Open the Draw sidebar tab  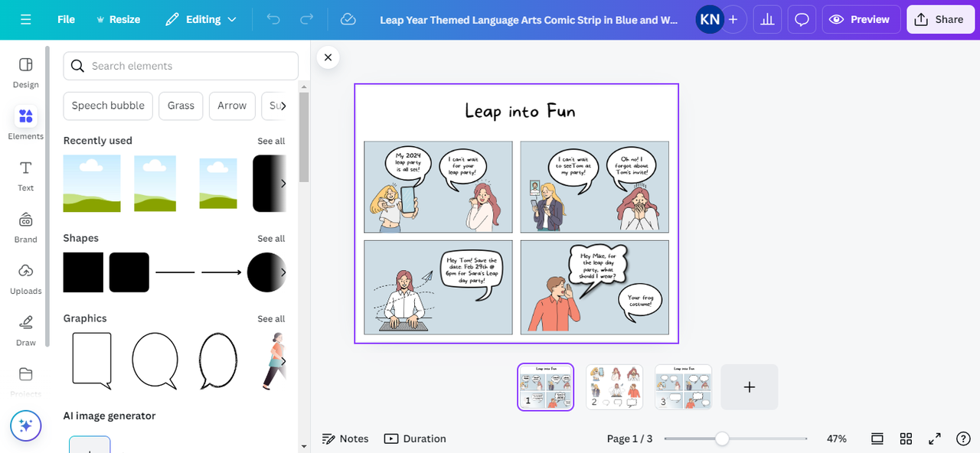point(26,330)
